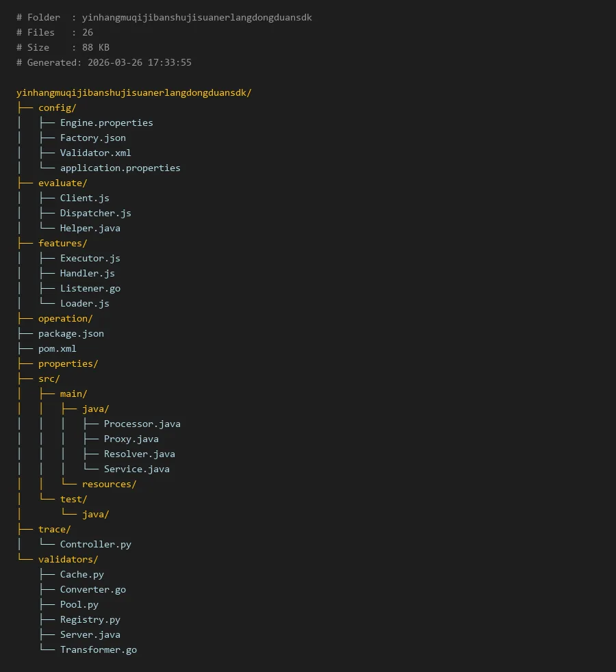This screenshot has height=672, width=616.
Task: Expand the evaluate/ folder
Action: pos(62,183)
